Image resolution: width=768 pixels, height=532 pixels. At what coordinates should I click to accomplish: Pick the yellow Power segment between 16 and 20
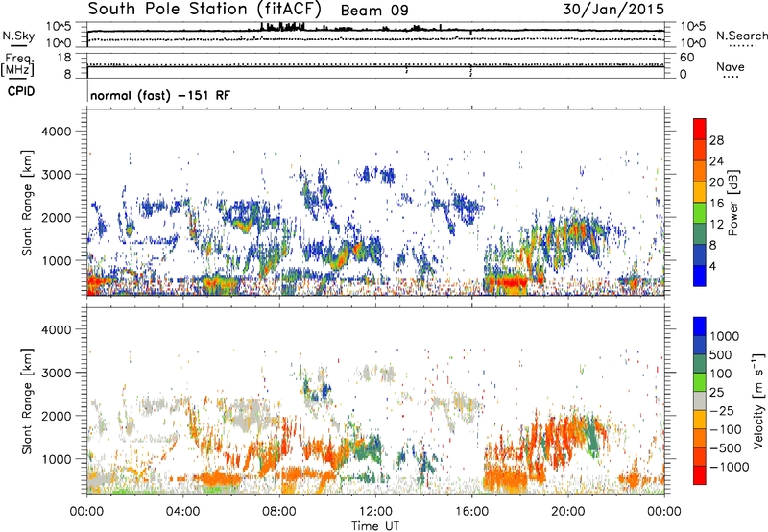pos(700,192)
